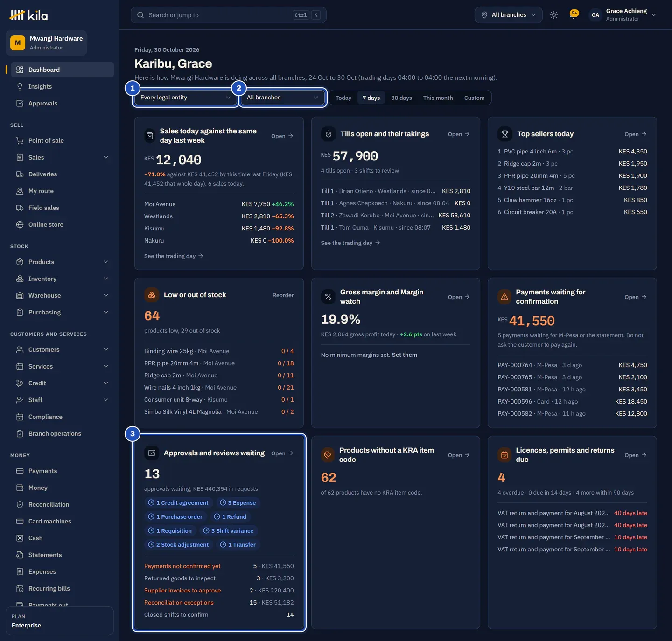Open Insights lightbulb icon in sidebar
The image size is (672, 641).
tap(20, 86)
